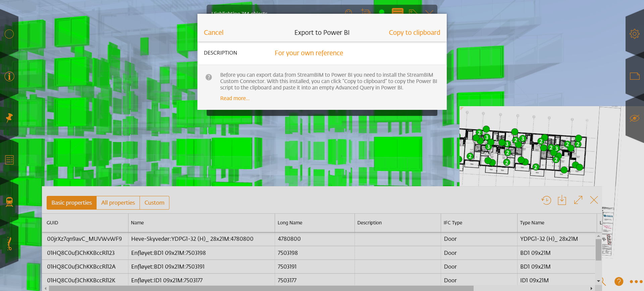Viewport: 644px width, 291px height.
Task: Select the train icon in left sidebar
Action: (9, 202)
